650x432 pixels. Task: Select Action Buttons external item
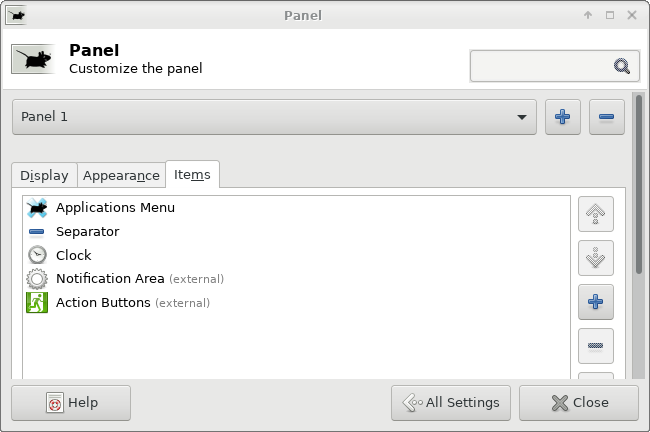pos(296,303)
